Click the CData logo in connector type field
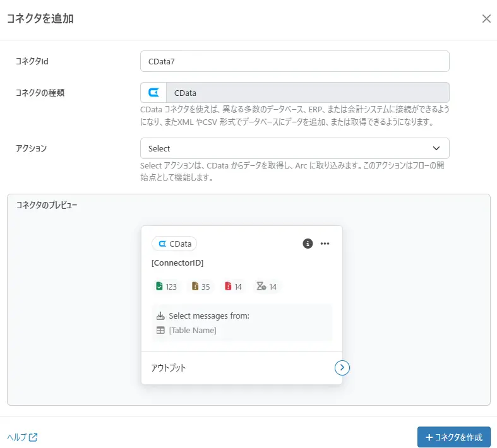 [x=153, y=93]
